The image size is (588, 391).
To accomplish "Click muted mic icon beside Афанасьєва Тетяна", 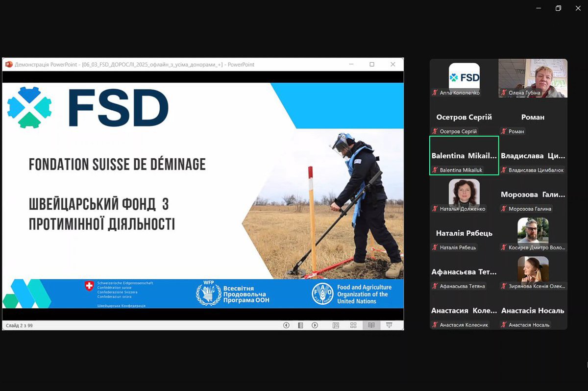I will pos(435,286).
